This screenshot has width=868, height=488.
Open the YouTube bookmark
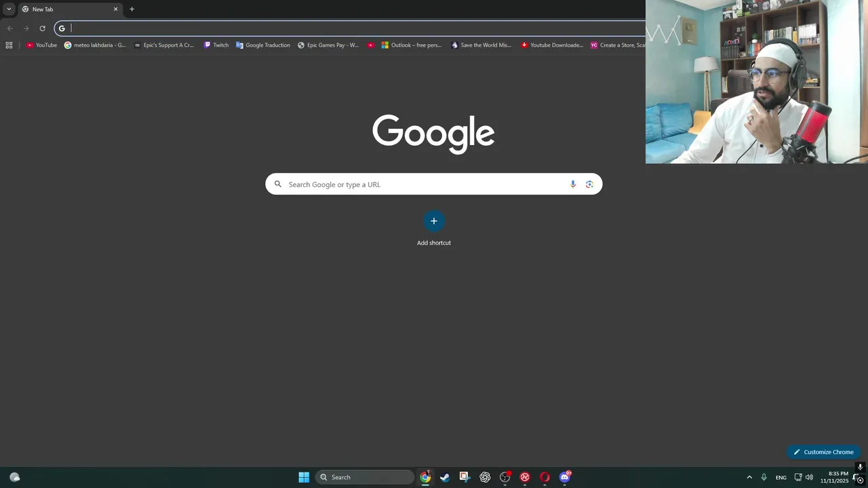click(41, 45)
